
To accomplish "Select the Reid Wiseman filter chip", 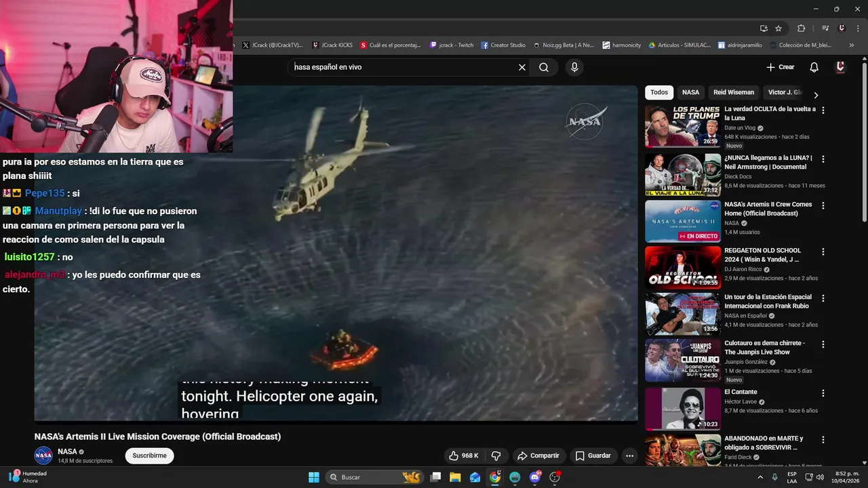I will click(734, 92).
